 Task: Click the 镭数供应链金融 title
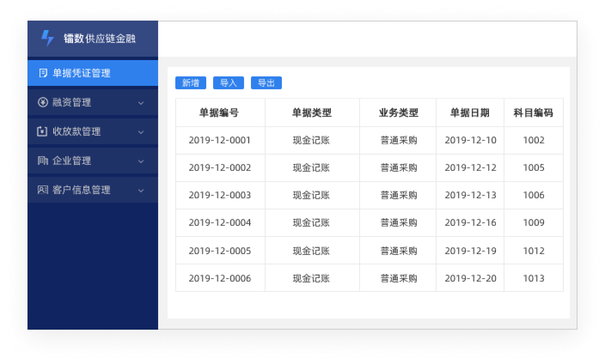pyautogui.click(x=100, y=38)
